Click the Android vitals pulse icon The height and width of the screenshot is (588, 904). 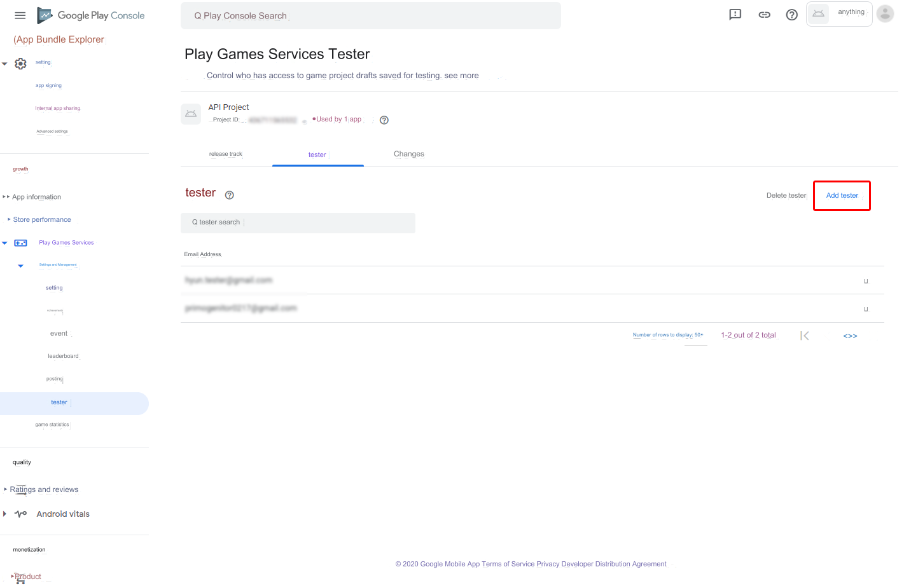point(21,514)
